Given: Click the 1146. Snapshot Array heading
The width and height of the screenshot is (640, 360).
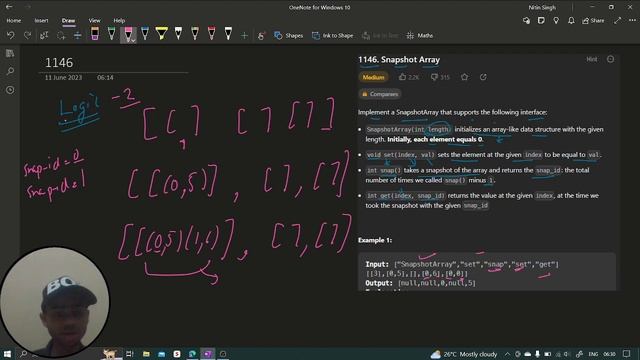Looking at the screenshot, I should [399, 60].
